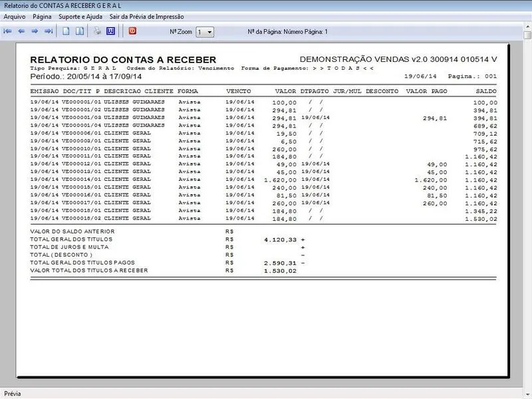Close preview with red power icon
Viewport: 532px width, 399px height.
pos(132,31)
